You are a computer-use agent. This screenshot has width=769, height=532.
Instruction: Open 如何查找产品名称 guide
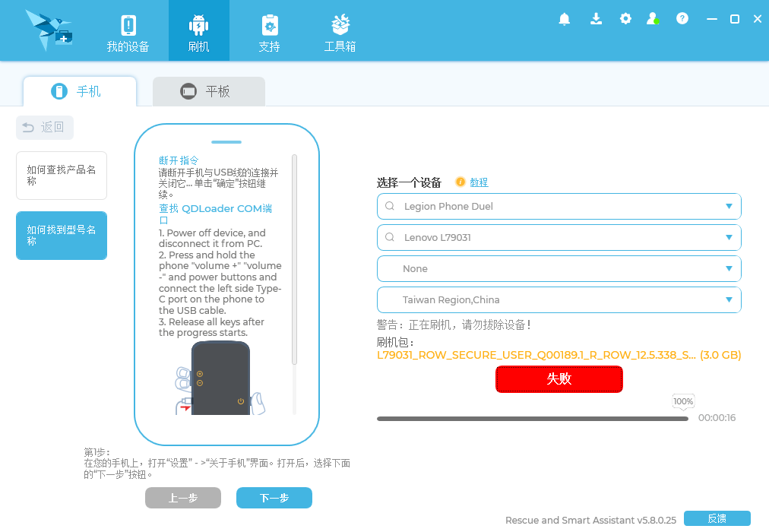pos(62,176)
